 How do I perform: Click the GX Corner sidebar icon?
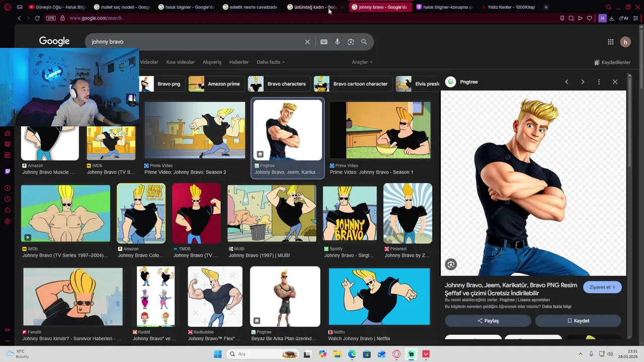[x=7, y=330]
